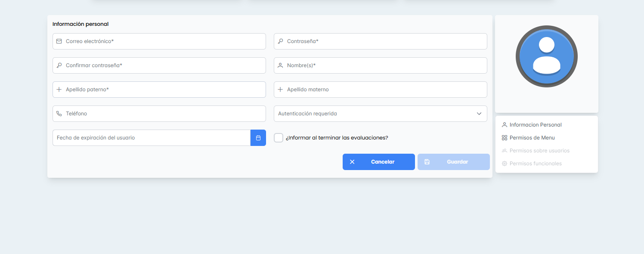Check '¿Informar al terminar las evaluaciones?' checkbox
The height and width of the screenshot is (254, 644).
pos(279,138)
